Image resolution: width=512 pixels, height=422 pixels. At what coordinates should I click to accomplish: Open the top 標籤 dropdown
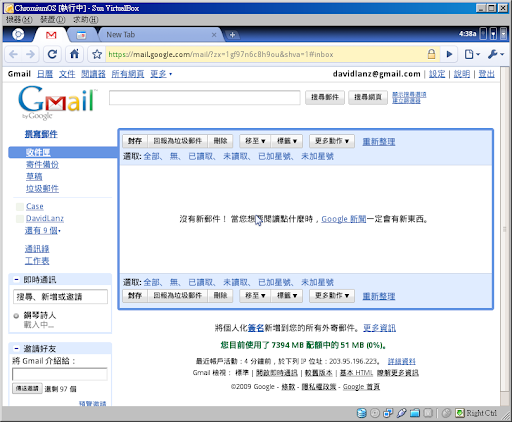tap(287, 141)
